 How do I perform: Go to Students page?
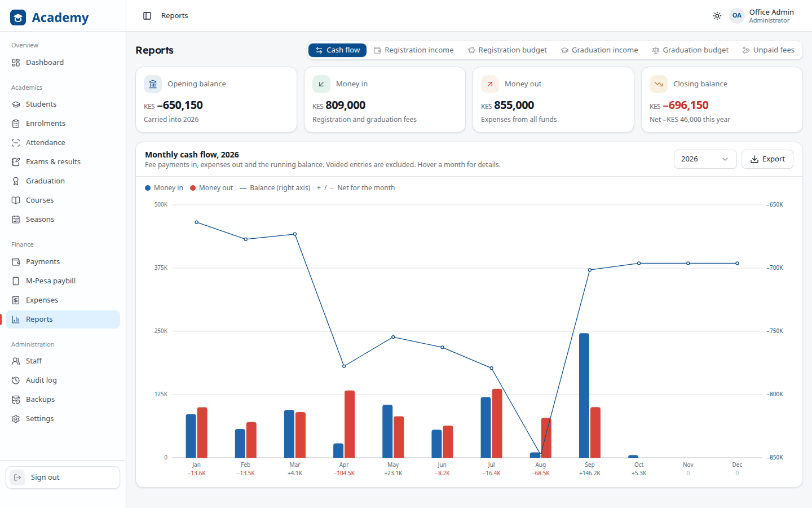tap(63, 104)
